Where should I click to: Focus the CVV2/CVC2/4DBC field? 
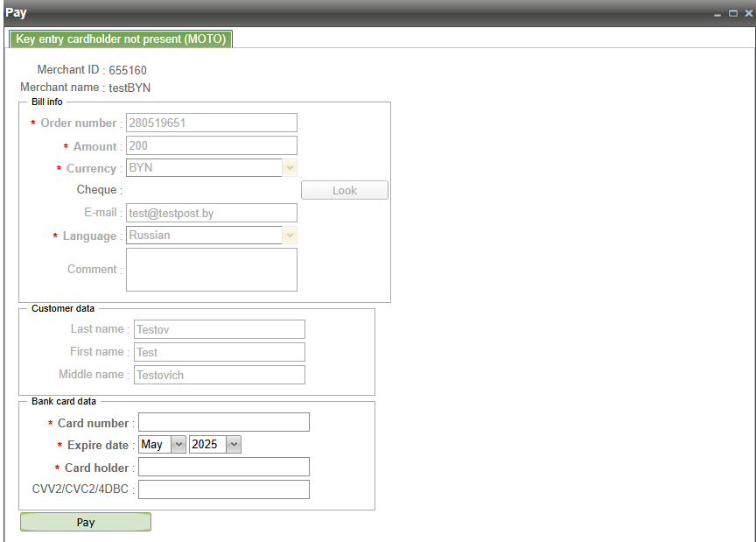pyautogui.click(x=224, y=489)
